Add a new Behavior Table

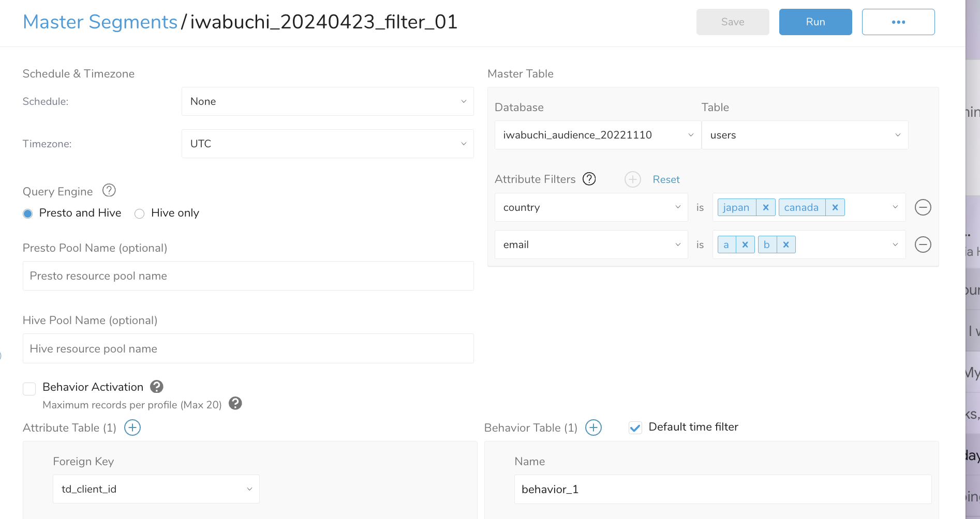tap(593, 428)
